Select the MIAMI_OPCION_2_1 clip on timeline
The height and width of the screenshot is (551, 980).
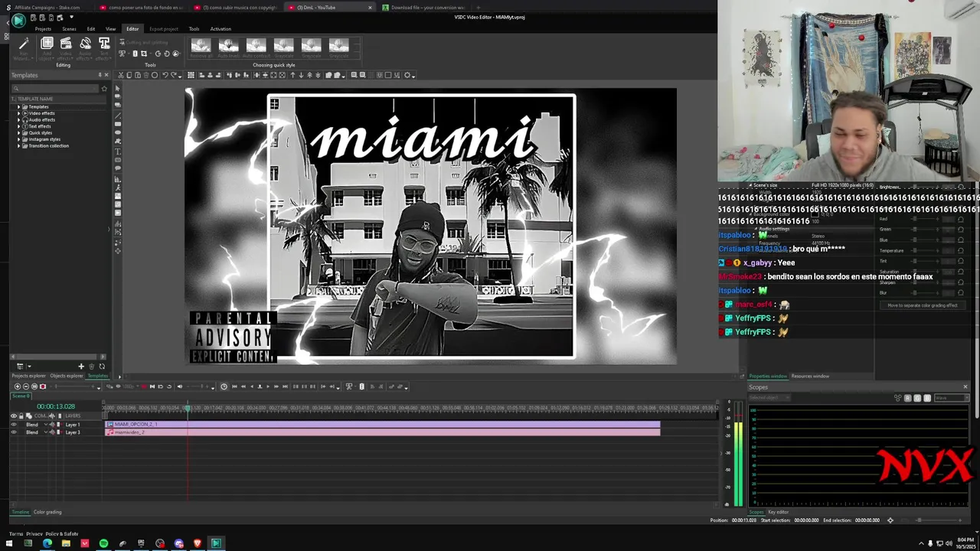[x=383, y=424]
